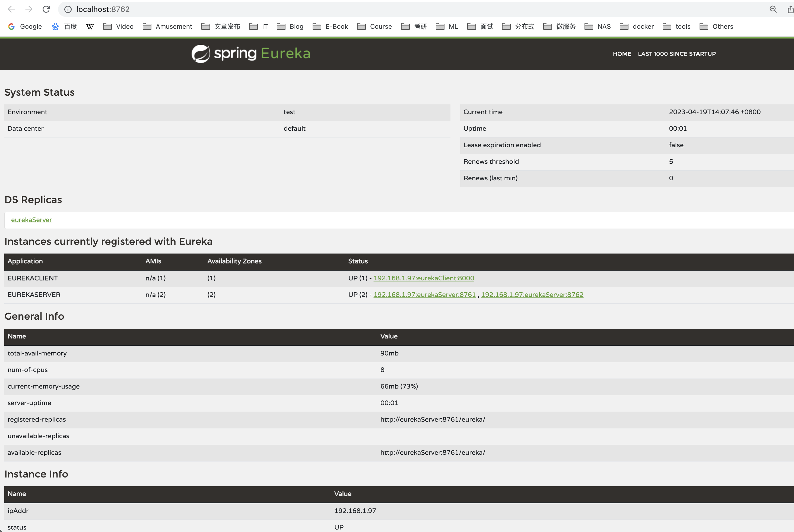This screenshot has width=794, height=532.
Task: Open the Google bookmark
Action: [x=25, y=27]
